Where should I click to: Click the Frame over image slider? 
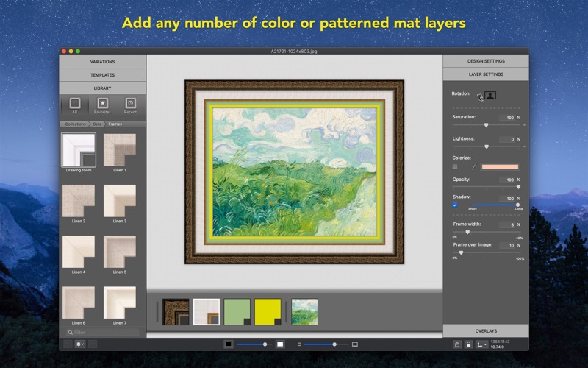tap(486, 253)
